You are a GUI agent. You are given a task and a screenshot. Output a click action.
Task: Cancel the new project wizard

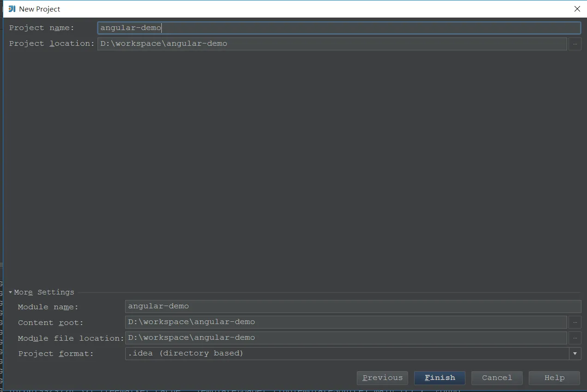click(x=497, y=378)
